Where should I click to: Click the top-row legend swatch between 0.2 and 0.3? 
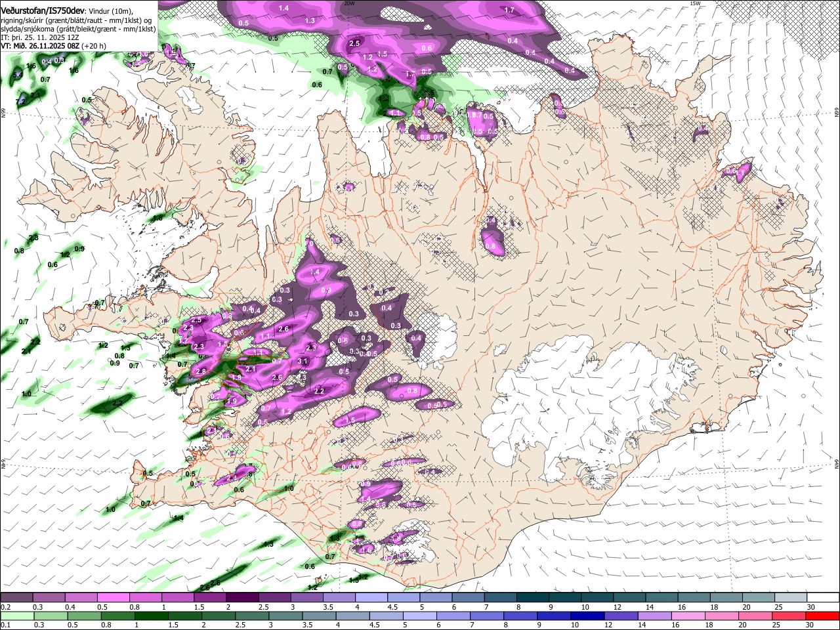[16, 598]
